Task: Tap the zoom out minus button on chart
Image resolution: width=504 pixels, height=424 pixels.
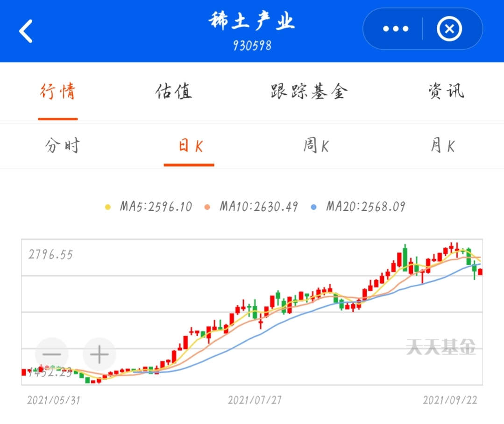Action: pos(52,355)
